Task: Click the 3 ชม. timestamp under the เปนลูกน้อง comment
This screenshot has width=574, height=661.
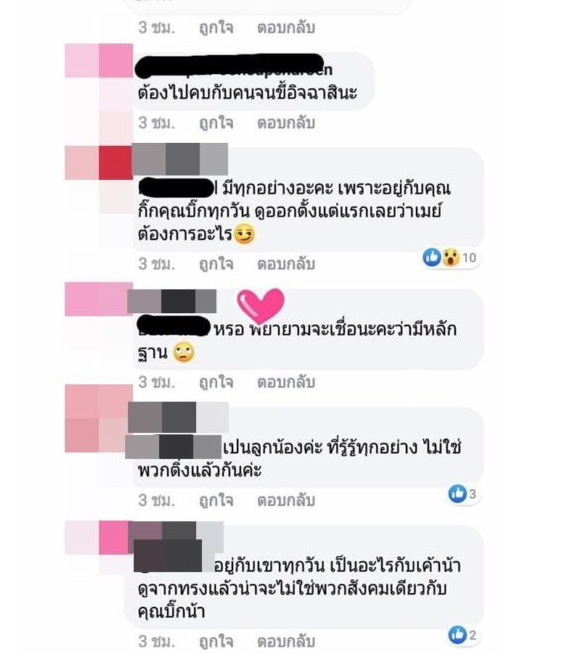Action: tap(156, 501)
